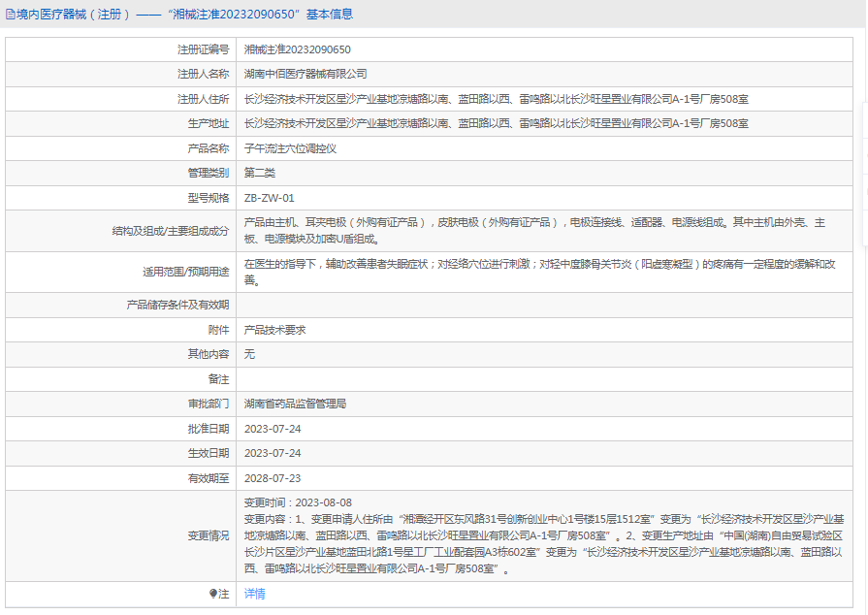Select the 管理类别 label
Viewport: 868px width, 615px height.
(x=209, y=173)
